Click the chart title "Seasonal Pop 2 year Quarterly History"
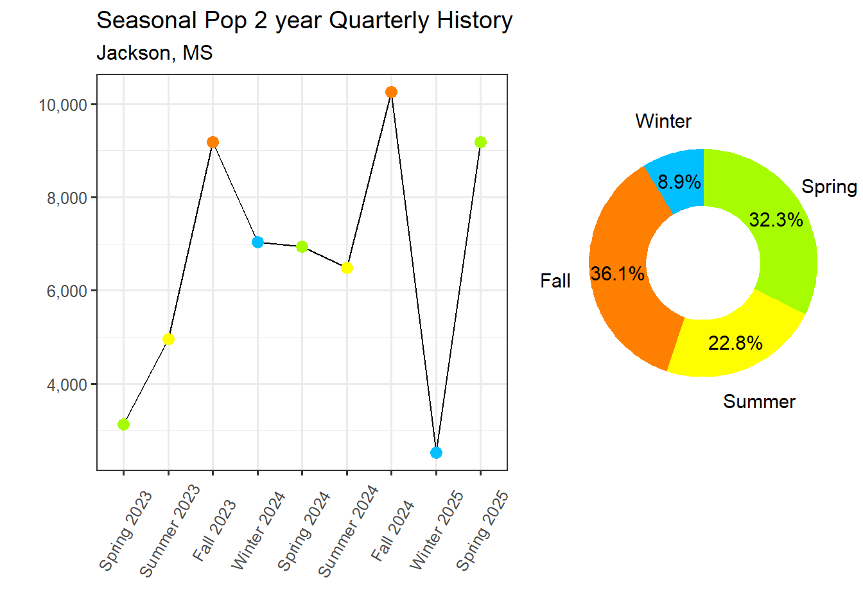 [304, 21]
